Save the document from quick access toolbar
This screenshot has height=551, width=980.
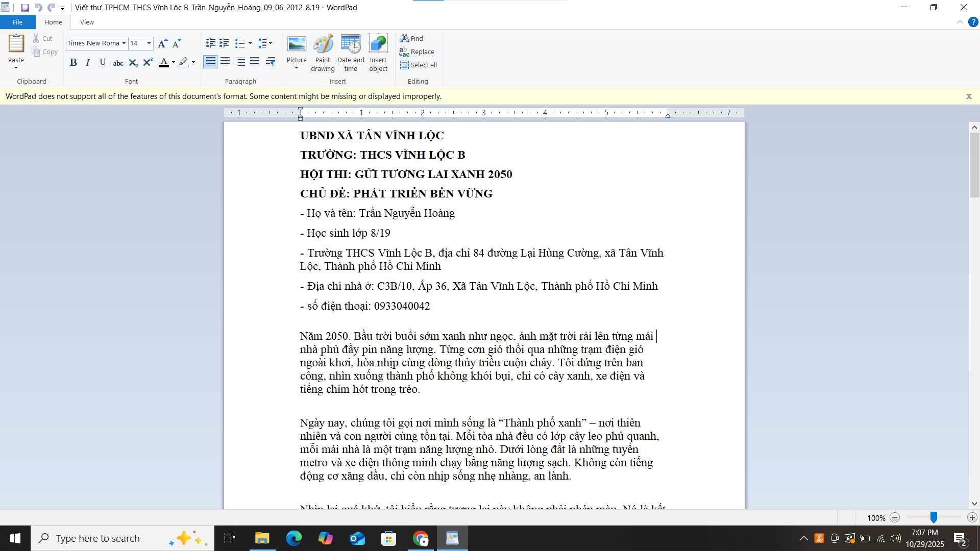point(24,8)
